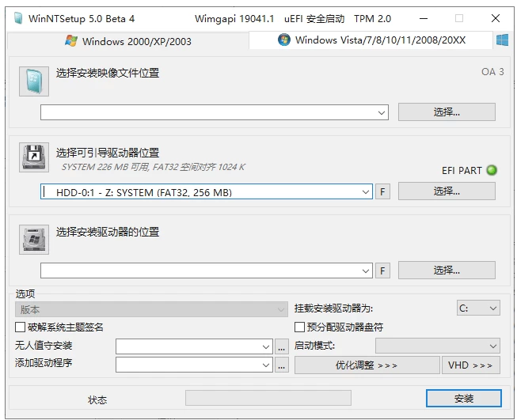Enable 破解系统主题签名 checkbox
Viewport: 517px width, 420px height.
(20, 327)
